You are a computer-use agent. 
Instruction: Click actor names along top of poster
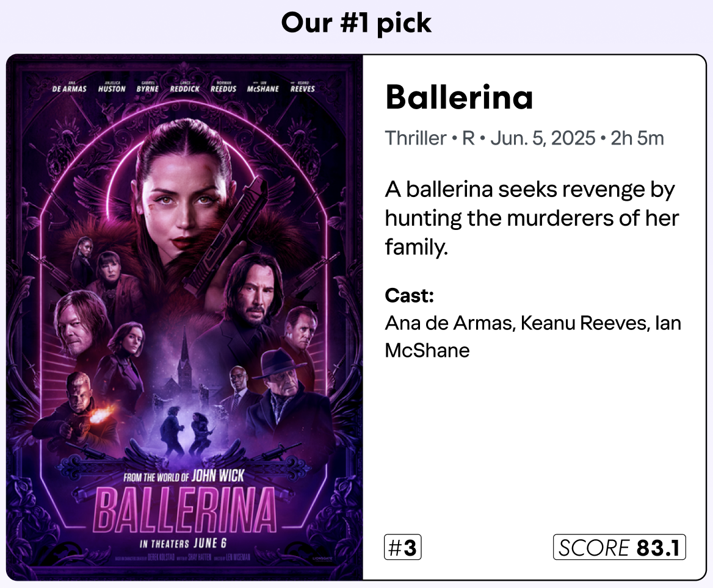pos(184,88)
